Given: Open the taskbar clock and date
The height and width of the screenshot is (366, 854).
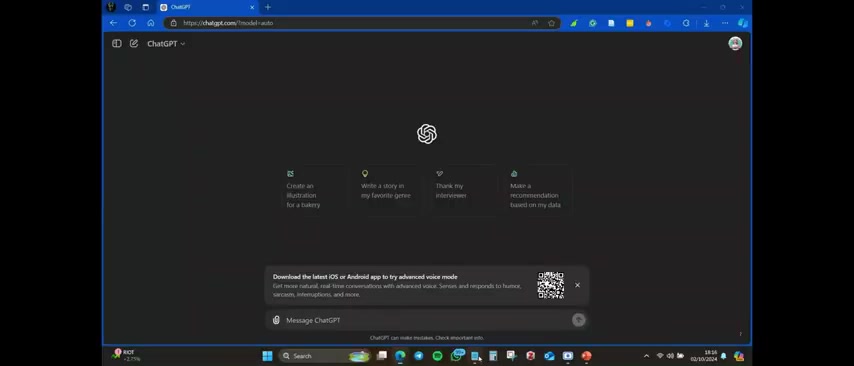Looking at the screenshot, I should 704,356.
